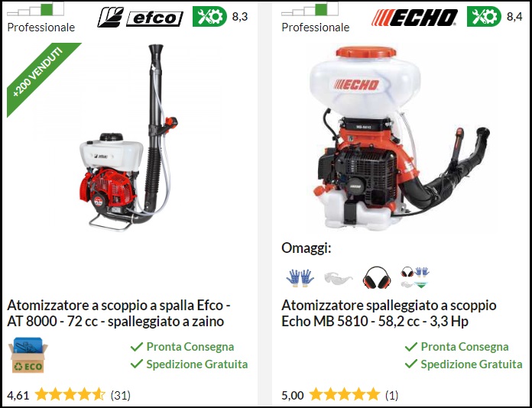Open Atomizzatore Efco AT 8000 title link
The width and height of the screenshot is (532, 408).
(118, 313)
